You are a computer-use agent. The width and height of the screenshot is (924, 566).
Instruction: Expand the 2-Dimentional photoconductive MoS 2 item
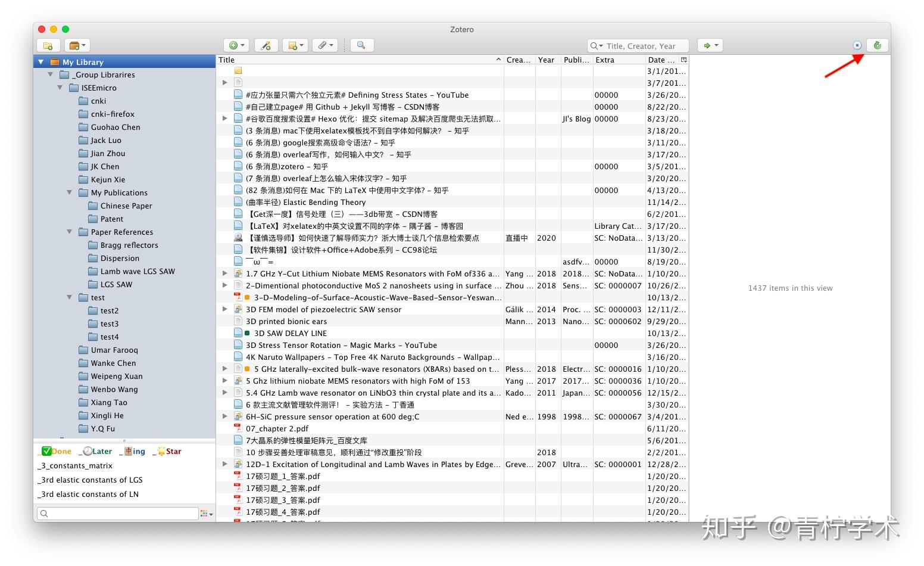(224, 285)
